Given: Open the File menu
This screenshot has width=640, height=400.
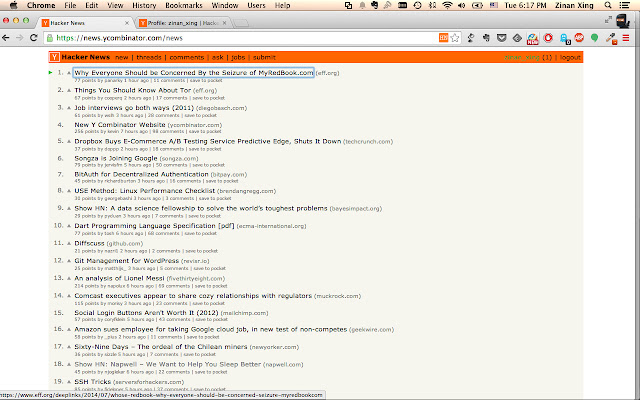Looking at the screenshot, I should tap(70, 5).
